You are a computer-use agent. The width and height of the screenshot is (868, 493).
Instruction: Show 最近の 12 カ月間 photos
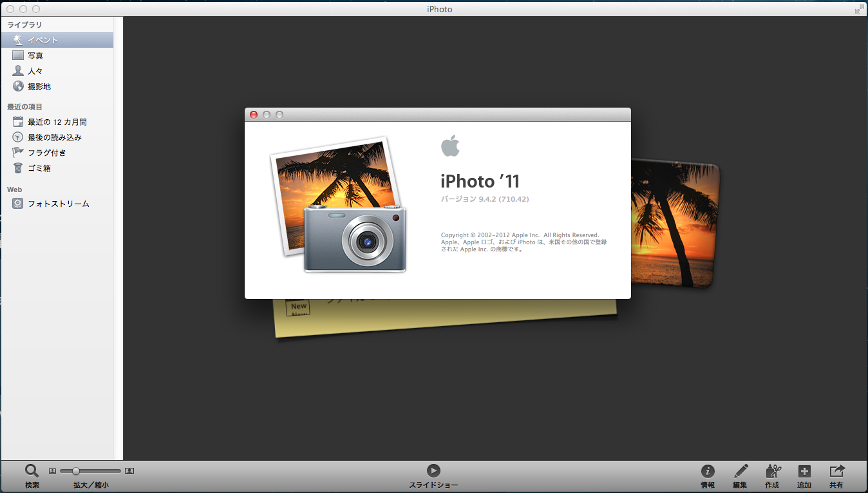click(x=57, y=122)
